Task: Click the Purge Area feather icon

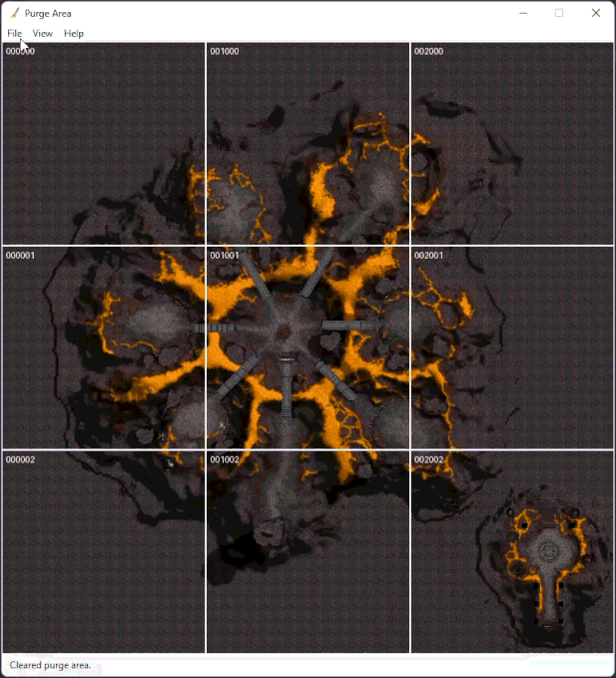Action: point(15,13)
